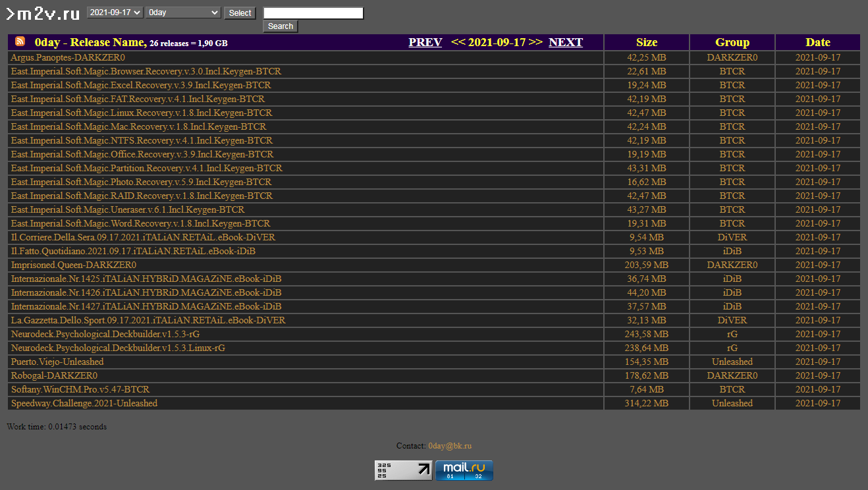Open the Magic.Word.Recovery.v.1.8 release

(x=140, y=223)
